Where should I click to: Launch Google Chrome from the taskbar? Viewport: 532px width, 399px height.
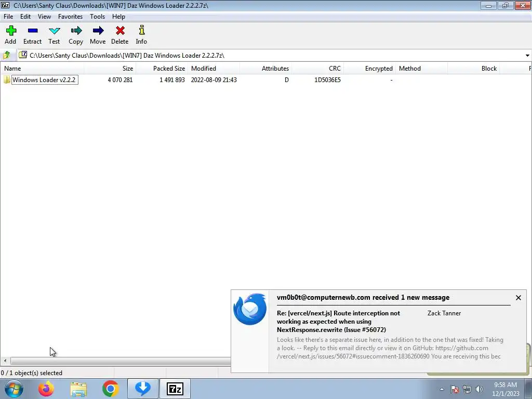110,389
